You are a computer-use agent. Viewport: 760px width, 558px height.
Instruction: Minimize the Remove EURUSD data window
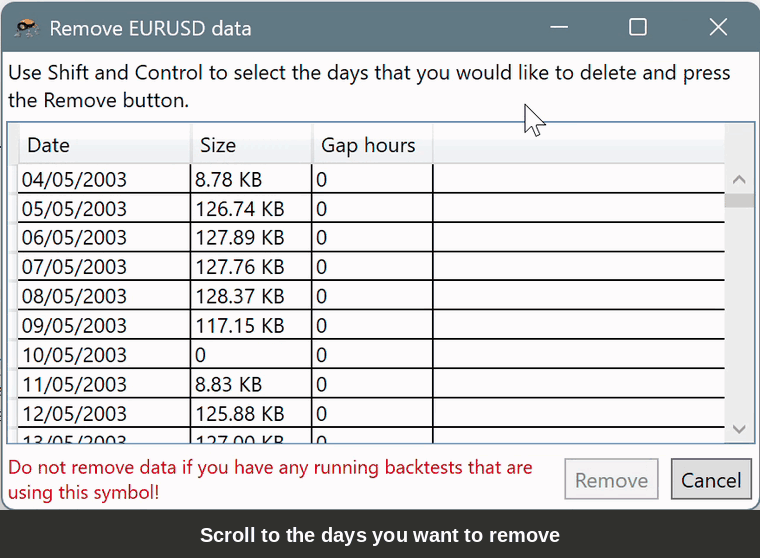[x=559, y=27]
